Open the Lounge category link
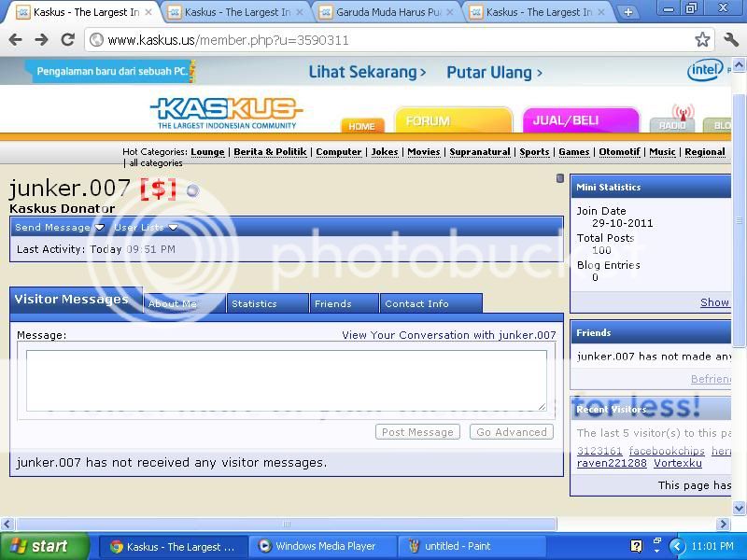Viewport: 747px width, 560px height. pos(207,151)
